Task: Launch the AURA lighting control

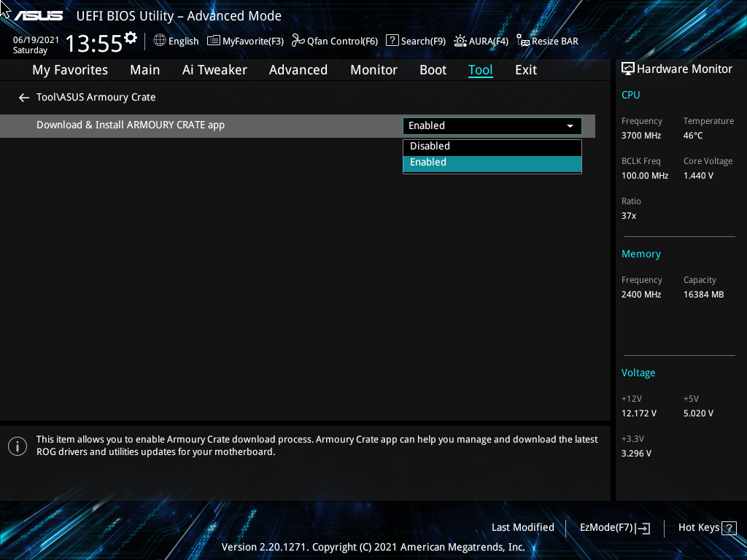Action: (x=481, y=41)
